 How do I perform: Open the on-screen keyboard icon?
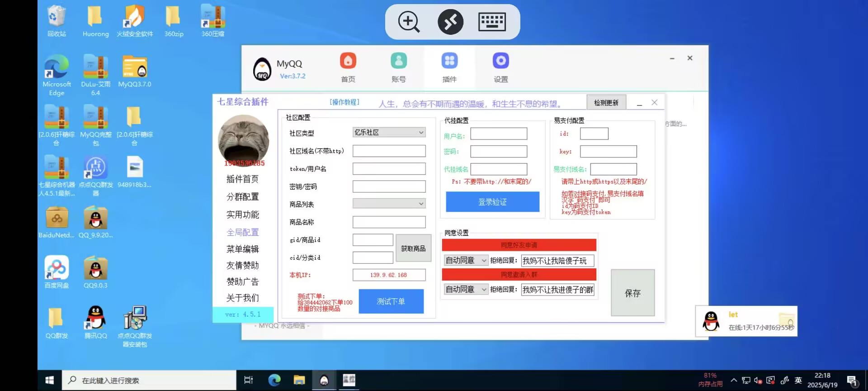pos(492,22)
